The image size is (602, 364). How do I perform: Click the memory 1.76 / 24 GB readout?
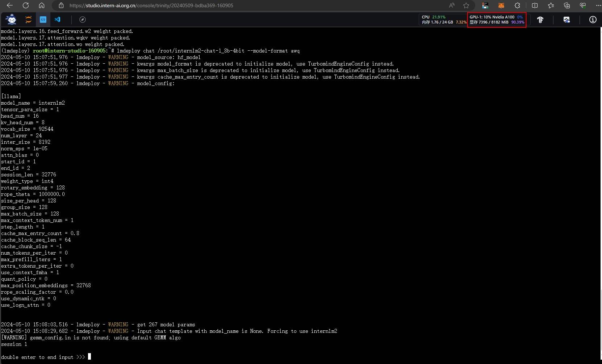pos(444,22)
